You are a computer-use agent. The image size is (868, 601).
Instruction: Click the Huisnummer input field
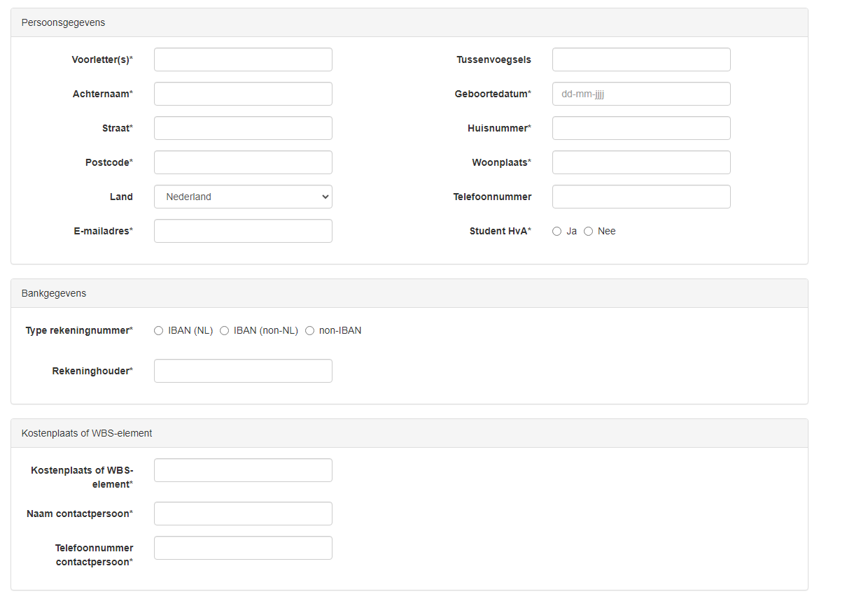640,129
